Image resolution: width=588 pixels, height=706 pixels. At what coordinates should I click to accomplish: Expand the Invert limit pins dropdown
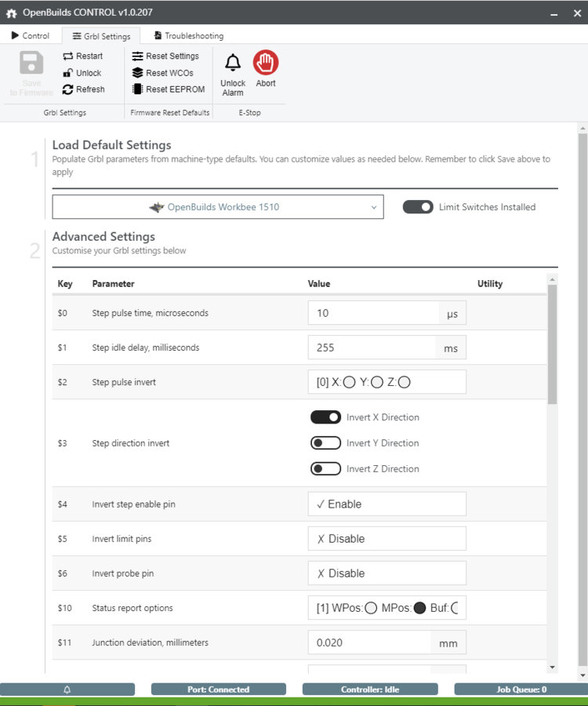[387, 539]
